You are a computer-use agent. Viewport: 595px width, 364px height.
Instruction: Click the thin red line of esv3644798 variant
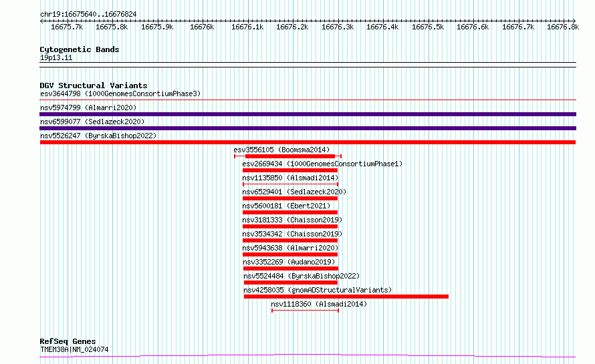click(x=308, y=100)
